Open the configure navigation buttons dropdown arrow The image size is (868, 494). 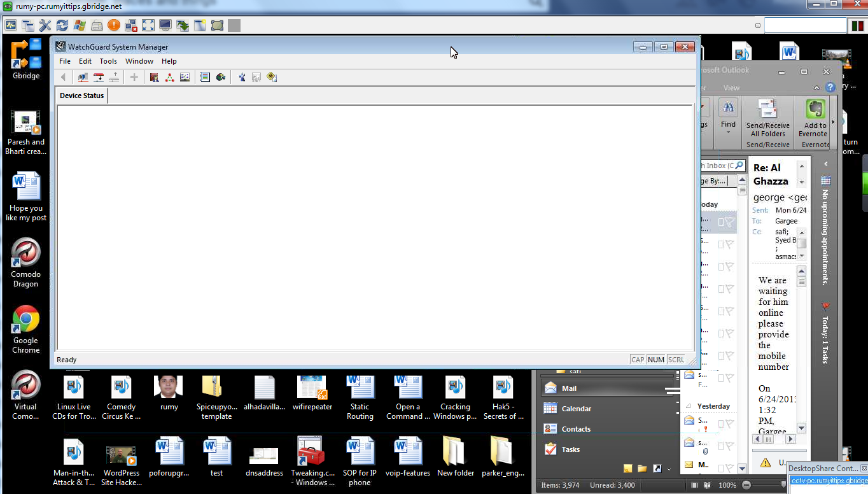click(x=669, y=469)
